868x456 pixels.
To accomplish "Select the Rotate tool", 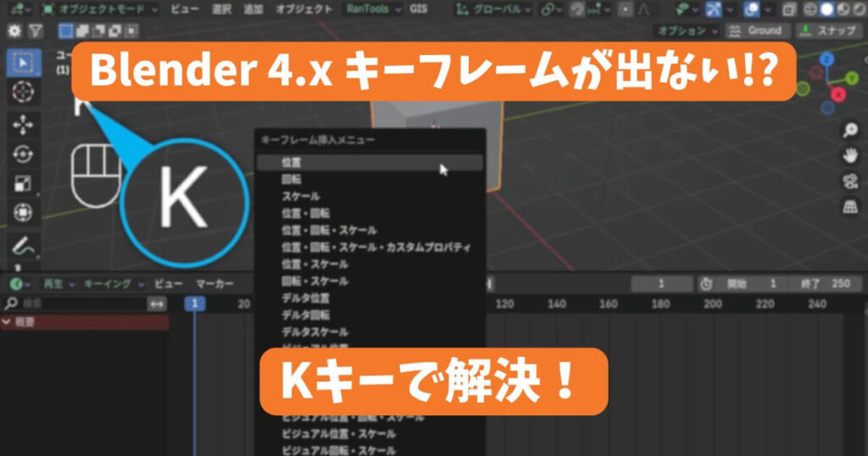I will click(23, 154).
